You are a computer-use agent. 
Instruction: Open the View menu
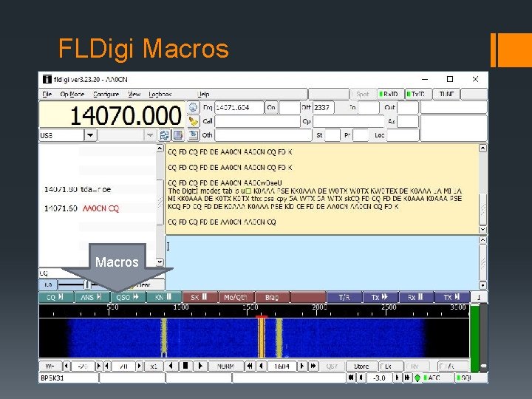point(134,94)
